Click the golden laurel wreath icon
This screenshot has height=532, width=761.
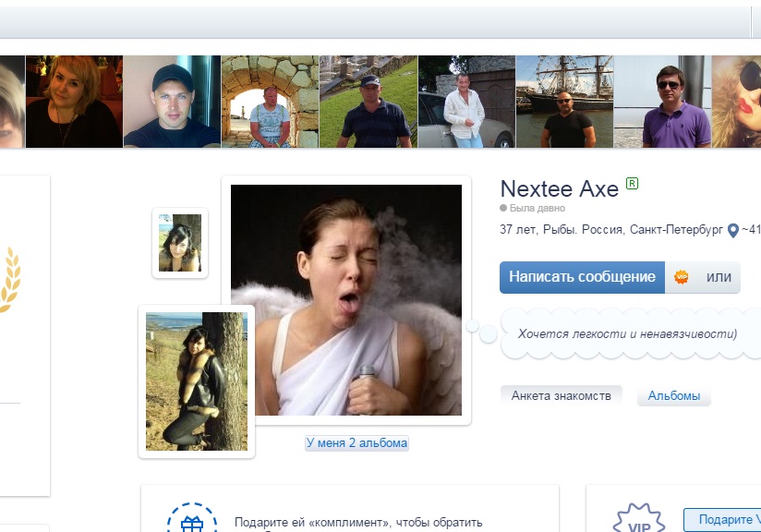(x=9, y=279)
